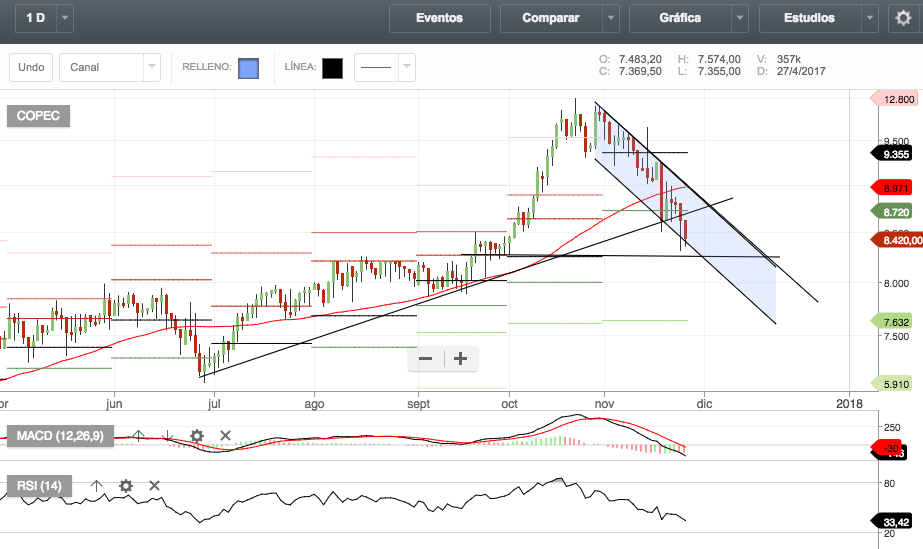Expand the Comparar dropdown arrow
Viewport: 923px width, 549px height.
click(x=610, y=18)
